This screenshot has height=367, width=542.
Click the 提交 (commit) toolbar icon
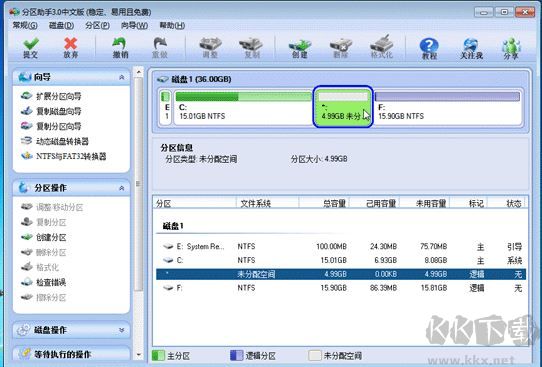(31, 48)
